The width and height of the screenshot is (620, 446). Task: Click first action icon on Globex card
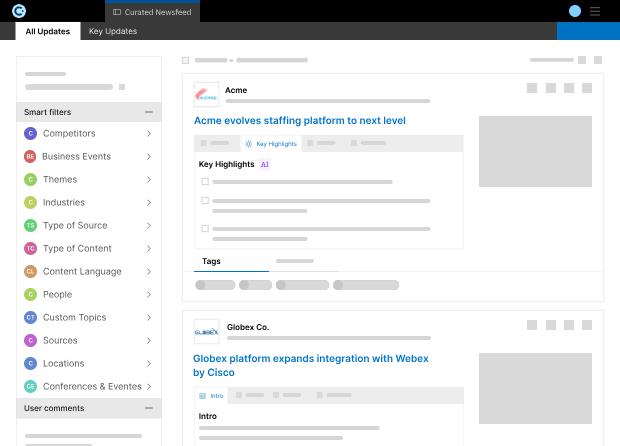pos(532,325)
